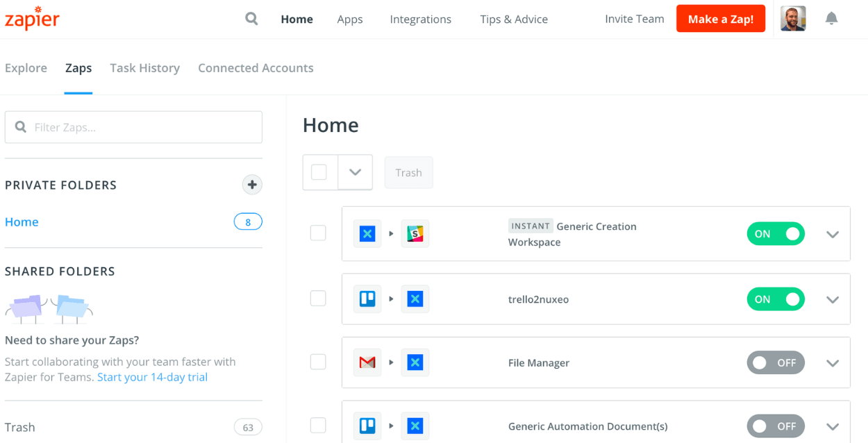The image size is (868, 443).
Task: Open Tips & Advice in navigation
Action: click(x=514, y=19)
